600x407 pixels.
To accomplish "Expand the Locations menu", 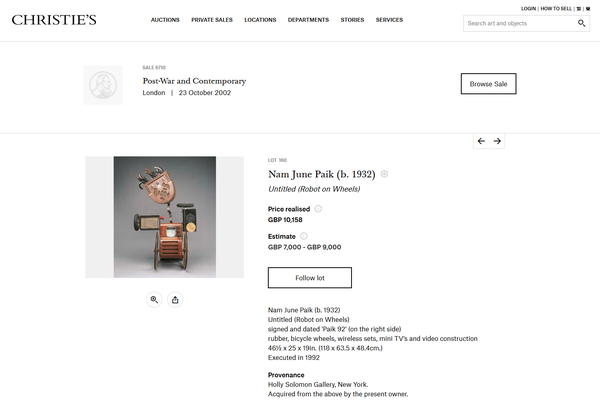I will (260, 20).
